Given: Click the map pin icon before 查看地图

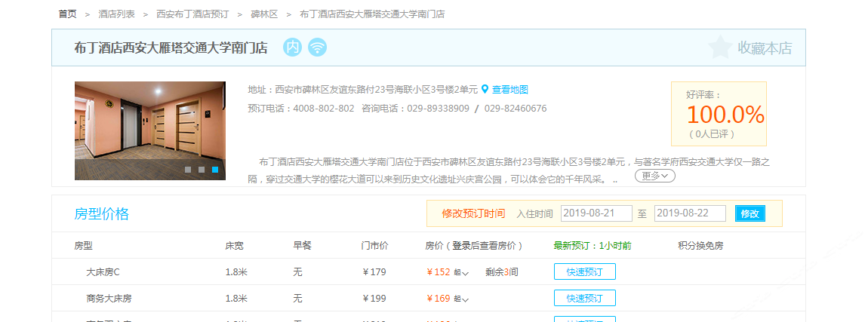Looking at the screenshot, I should 485,89.
